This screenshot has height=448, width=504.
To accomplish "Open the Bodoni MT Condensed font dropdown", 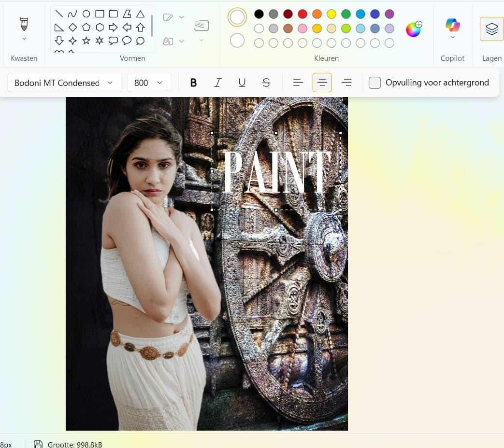I will (65, 83).
